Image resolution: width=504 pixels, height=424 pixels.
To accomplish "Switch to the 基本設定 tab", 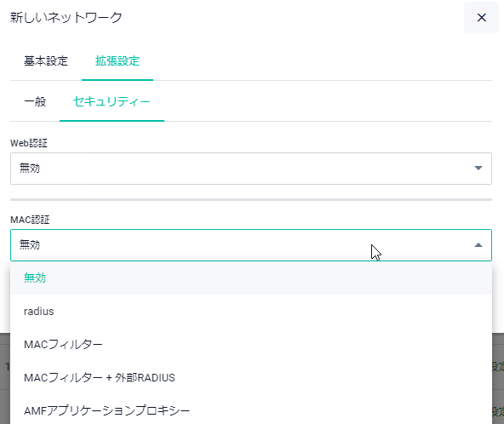I will click(46, 60).
